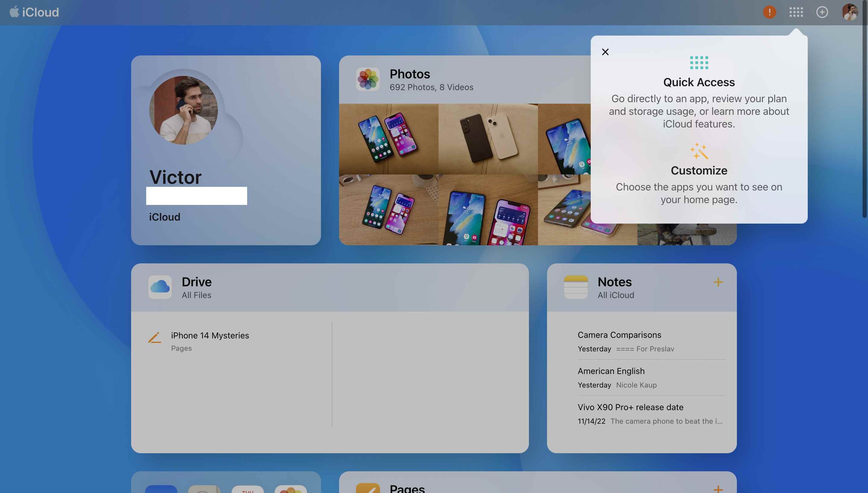This screenshot has width=868, height=493.
Task: Click iCloud label on profile card
Action: point(165,217)
